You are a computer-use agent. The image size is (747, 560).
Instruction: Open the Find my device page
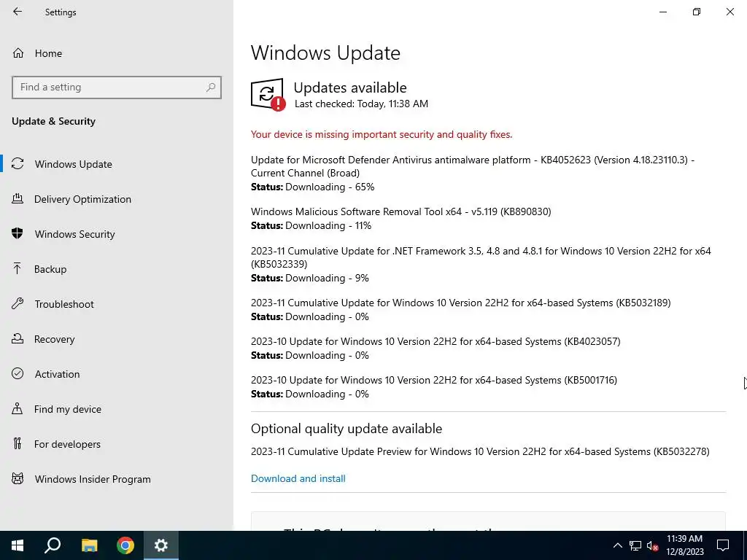(68, 409)
